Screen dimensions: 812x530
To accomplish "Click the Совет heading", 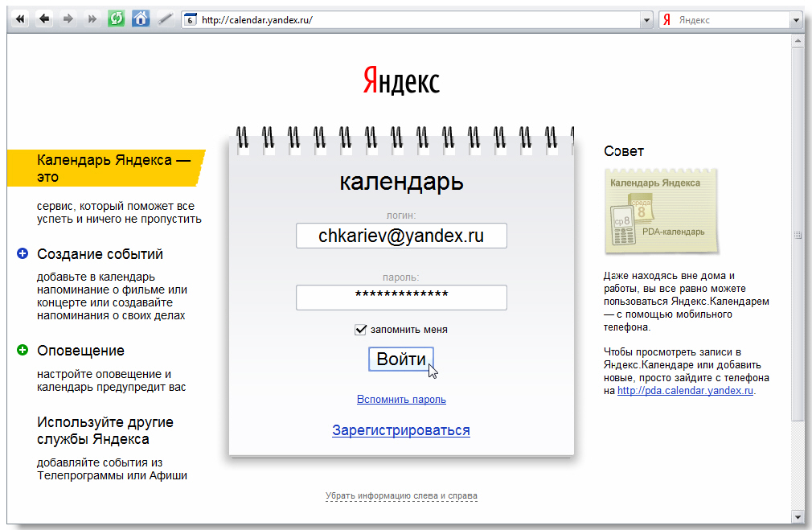I will (624, 151).
